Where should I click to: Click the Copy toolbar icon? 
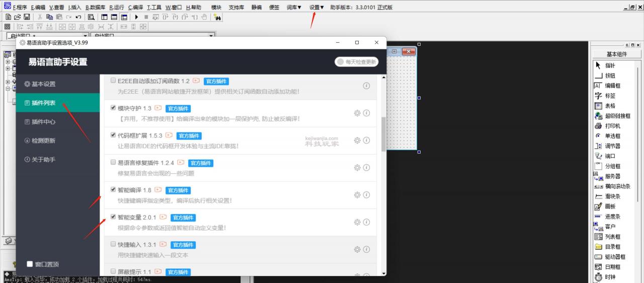pos(49,17)
